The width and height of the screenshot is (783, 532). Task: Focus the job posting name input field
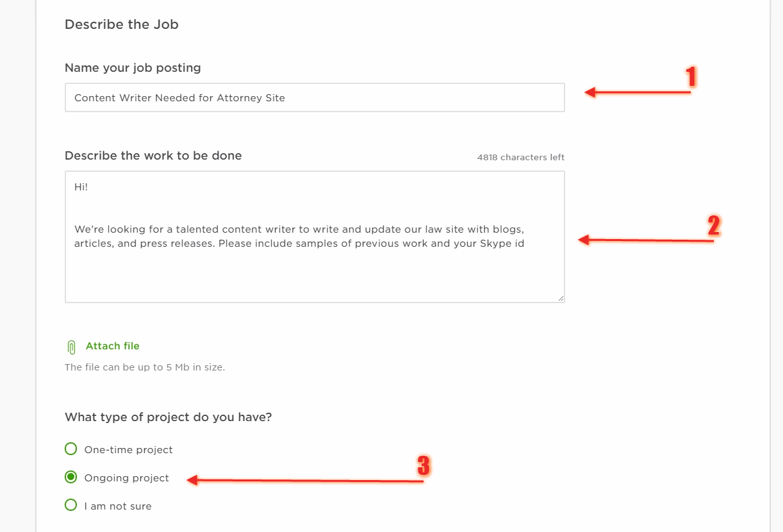(x=315, y=97)
